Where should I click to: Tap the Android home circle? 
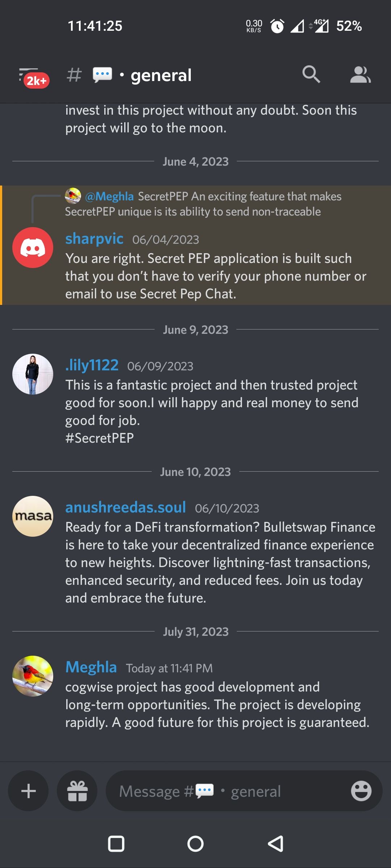[x=195, y=844]
